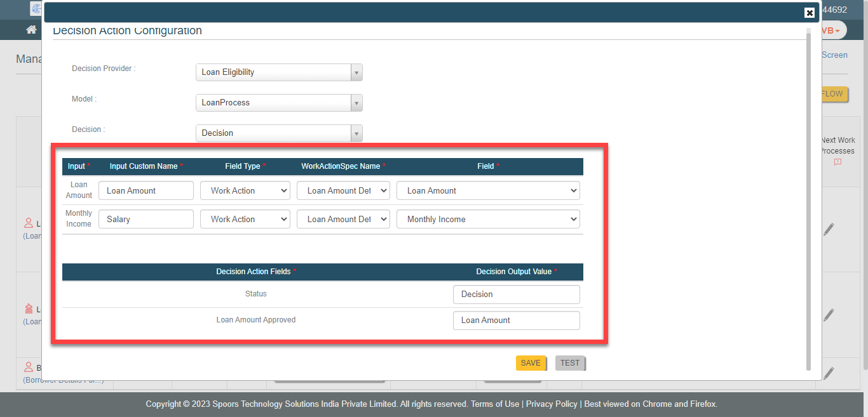
Task: Close the Decision Action Configuration dialog
Action: click(x=809, y=13)
